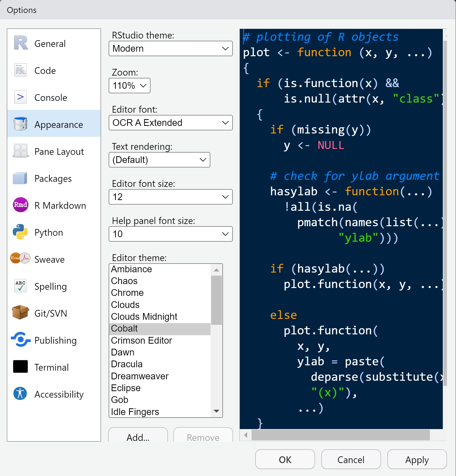The height and width of the screenshot is (476, 456).
Task: Open Terminal black square icon
Action: click(20, 367)
